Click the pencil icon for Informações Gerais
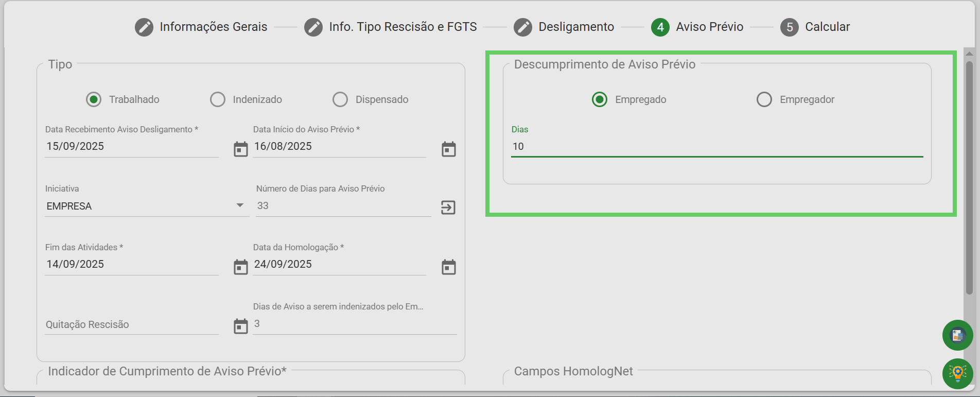980x397 pixels. [x=144, y=27]
